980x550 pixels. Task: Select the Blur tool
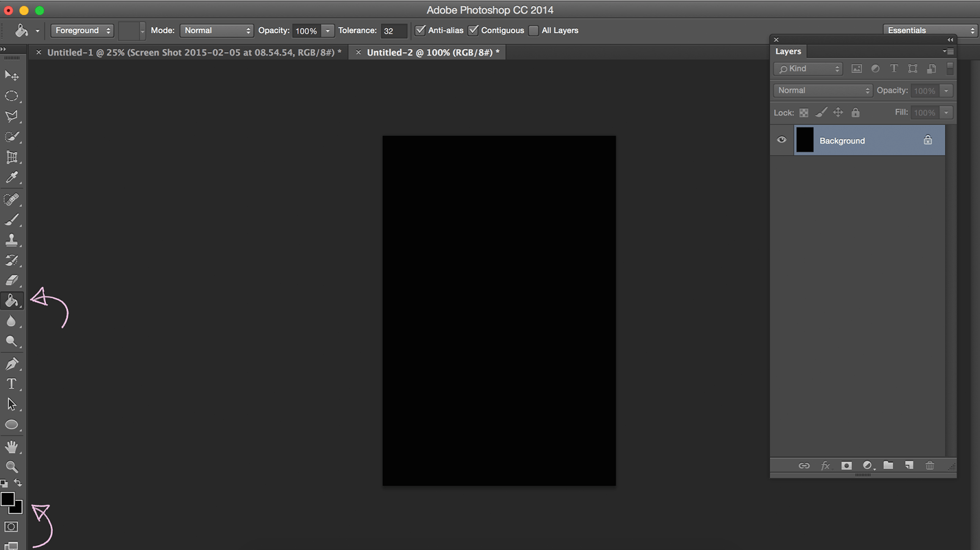coord(12,321)
